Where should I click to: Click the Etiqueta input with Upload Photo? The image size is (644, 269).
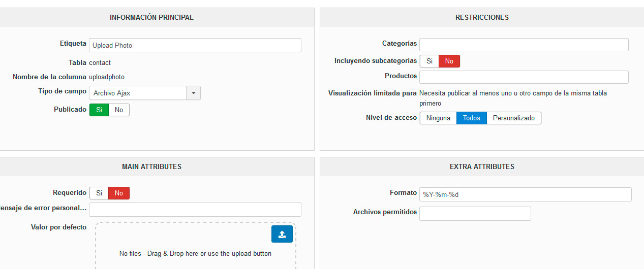(x=195, y=45)
